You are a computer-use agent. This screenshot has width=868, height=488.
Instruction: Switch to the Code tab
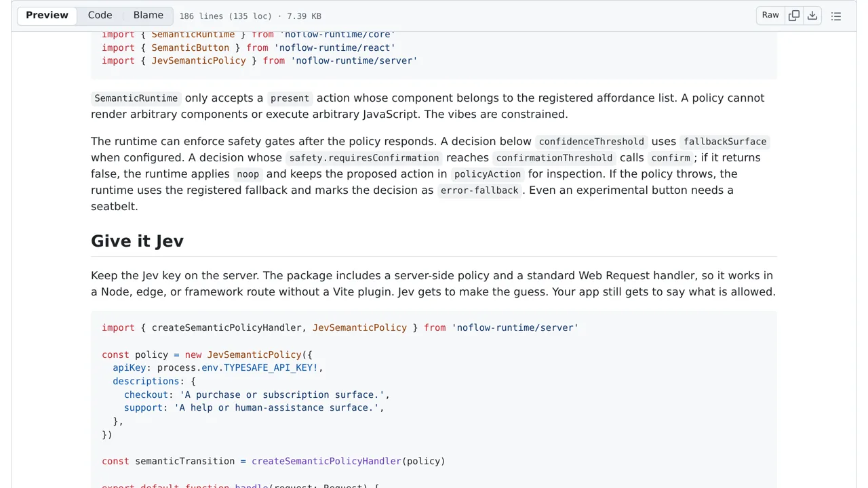tap(100, 16)
